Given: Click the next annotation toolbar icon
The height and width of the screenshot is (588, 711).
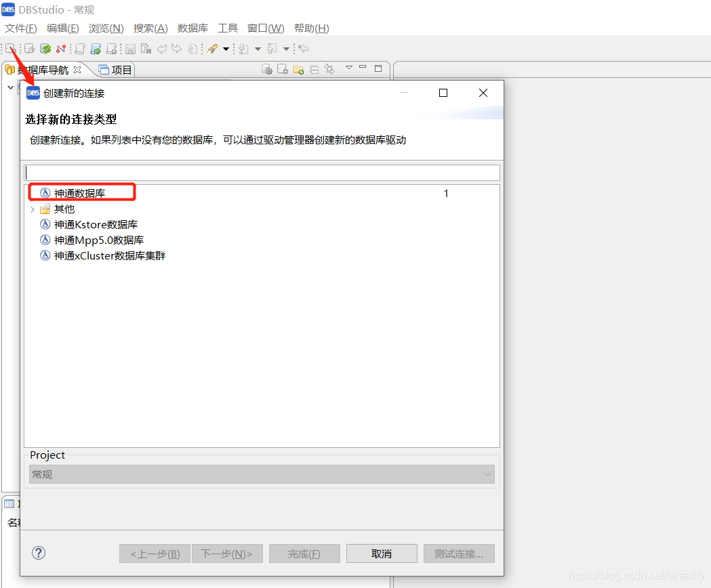Looking at the screenshot, I should click(243, 49).
